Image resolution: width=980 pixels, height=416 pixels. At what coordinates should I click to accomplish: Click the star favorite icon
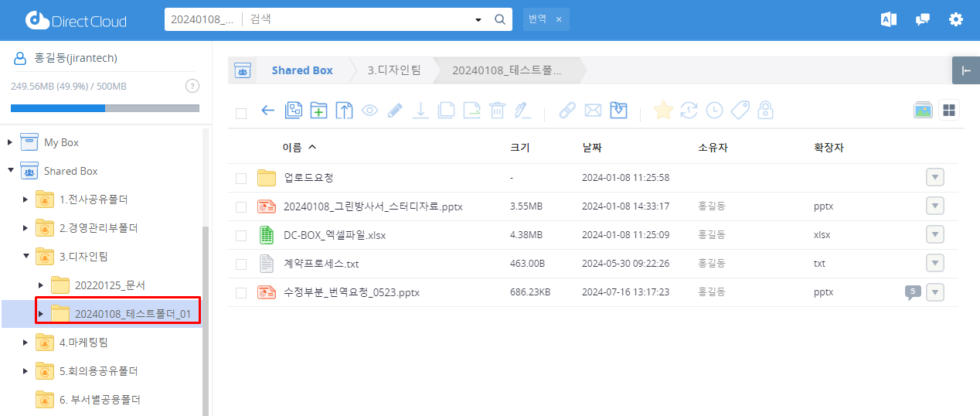click(x=662, y=111)
